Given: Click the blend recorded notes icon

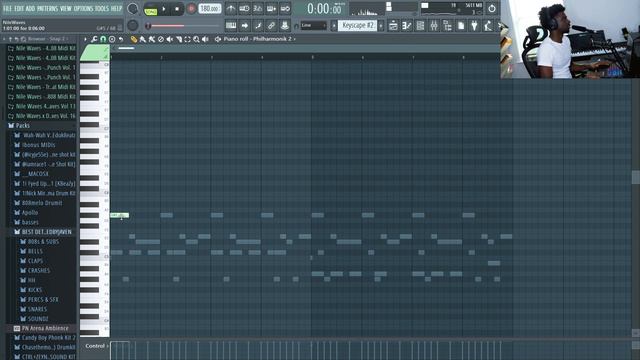Looking at the screenshot, I should point(285,26).
